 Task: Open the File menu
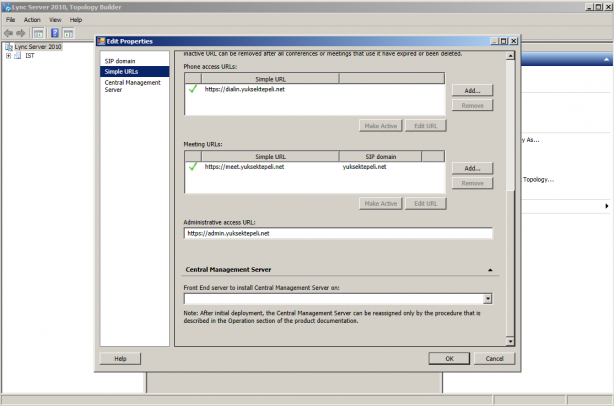tap(11, 20)
